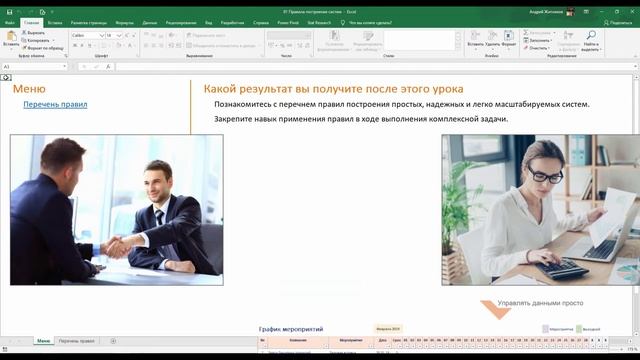This screenshot has height=360, width=640.
Task: Switch to the Formulas (Формулы) tab
Action: pyautogui.click(x=124, y=23)
